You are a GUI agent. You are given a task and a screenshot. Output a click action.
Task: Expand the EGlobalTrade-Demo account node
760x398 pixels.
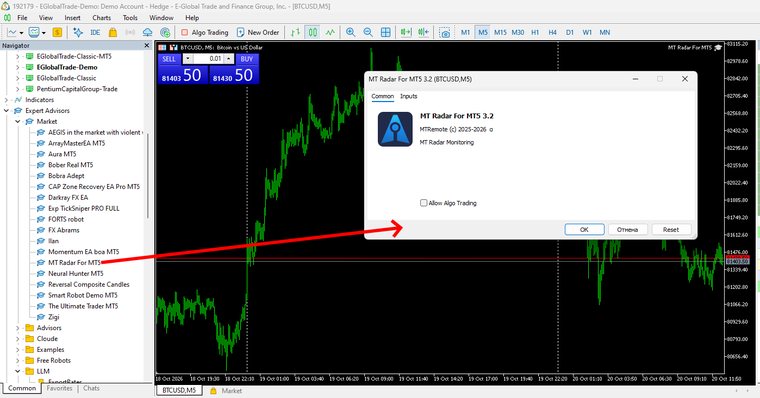[18, 67]
